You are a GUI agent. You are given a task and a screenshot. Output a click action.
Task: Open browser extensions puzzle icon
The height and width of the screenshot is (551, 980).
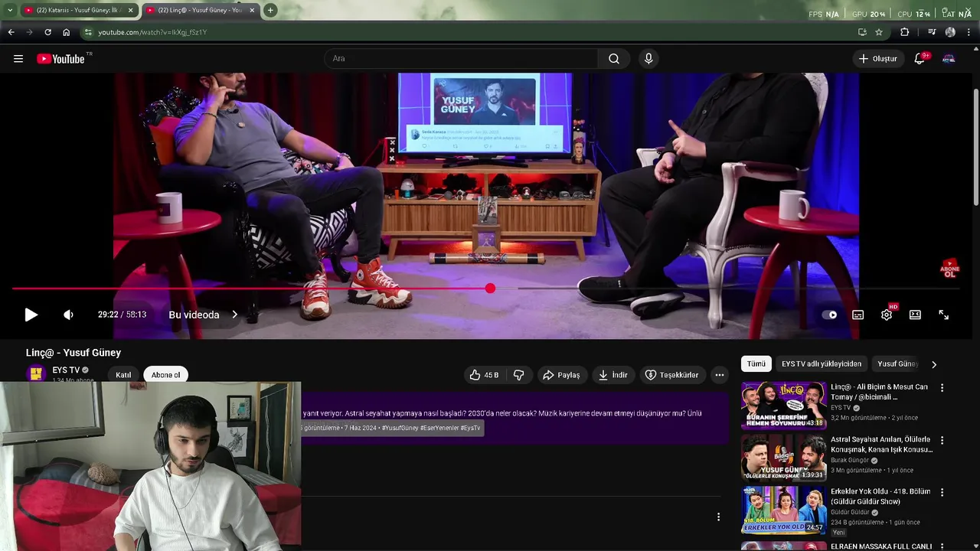click(905, 32)
